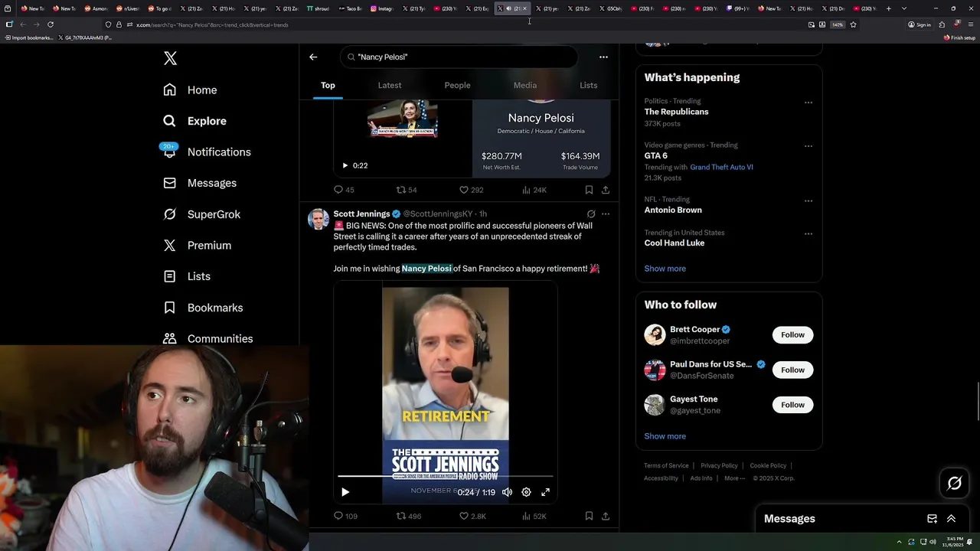Open more options for Antonio Brown trend
The height and width of the screenshot is (551, 980).
click(x=808, y=201)
